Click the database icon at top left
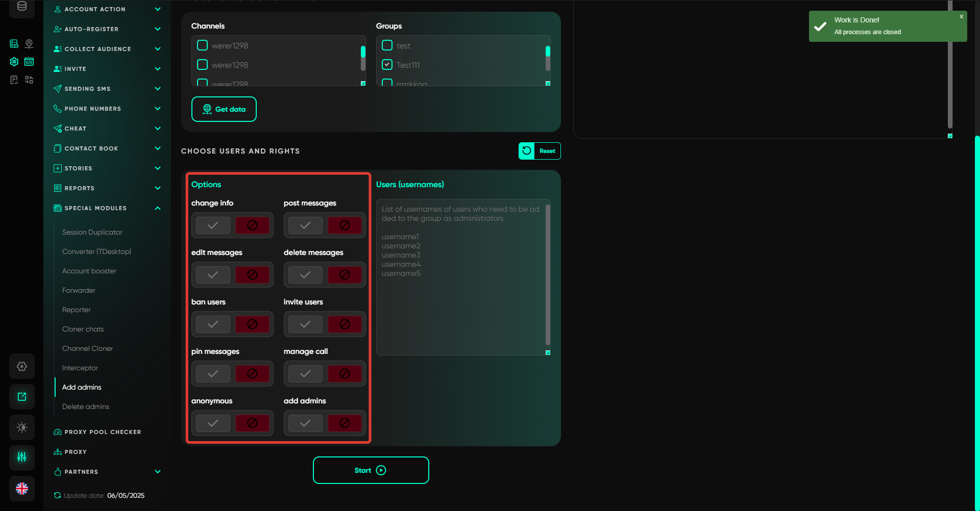Screen dimensions: 980x511 pos(22,7)
